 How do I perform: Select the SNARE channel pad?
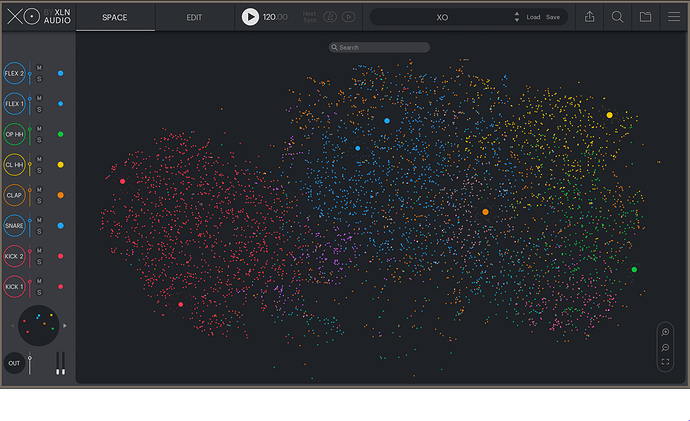[x=14, y=226]
